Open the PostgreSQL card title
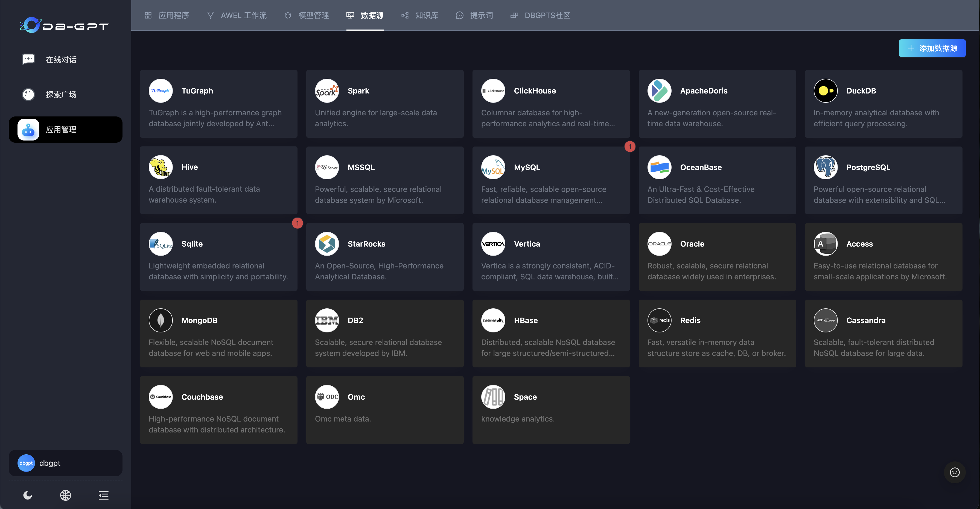This screenshot has height=509, width=980. (868, 167)
